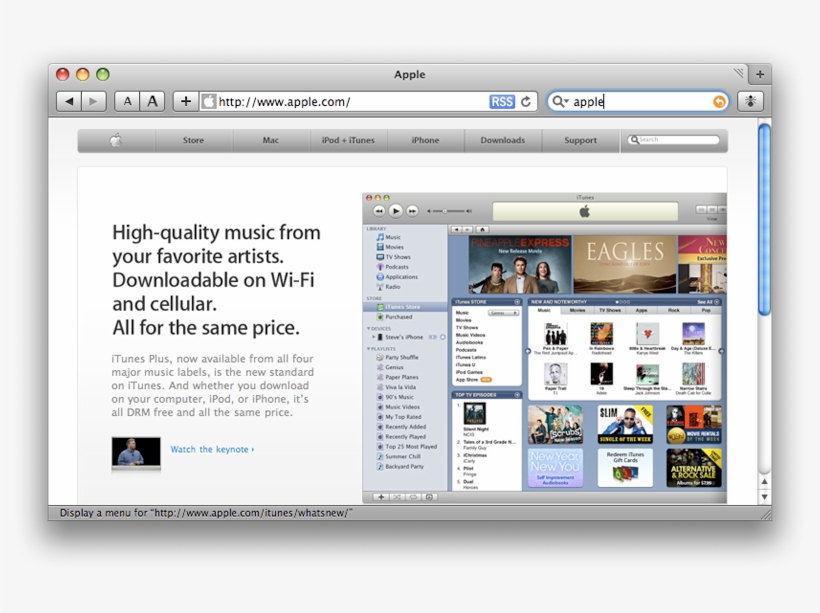This screenshot has width=820, height=613.
Task: Reload the page with the circular arrow
Action: tap(526, 101)
